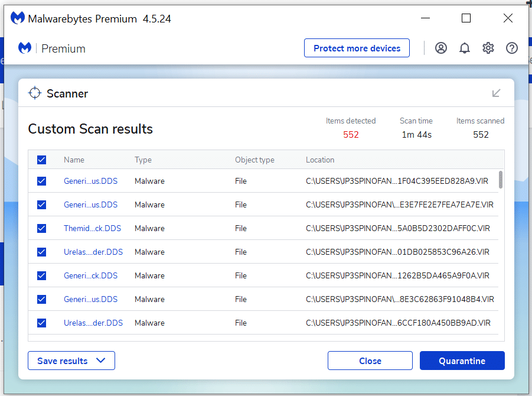Click the Close button
The height and width of the screenshot is (396, 532).
click(x=370, y=361)
